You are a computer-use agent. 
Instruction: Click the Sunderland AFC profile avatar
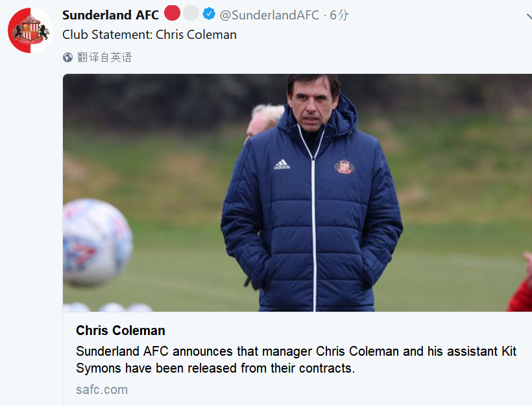(x=30, y=30)
